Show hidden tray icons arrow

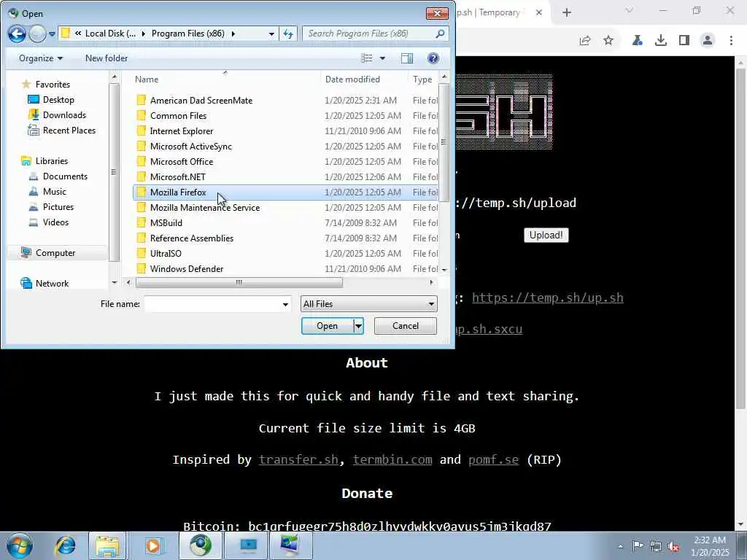[620, 546]
